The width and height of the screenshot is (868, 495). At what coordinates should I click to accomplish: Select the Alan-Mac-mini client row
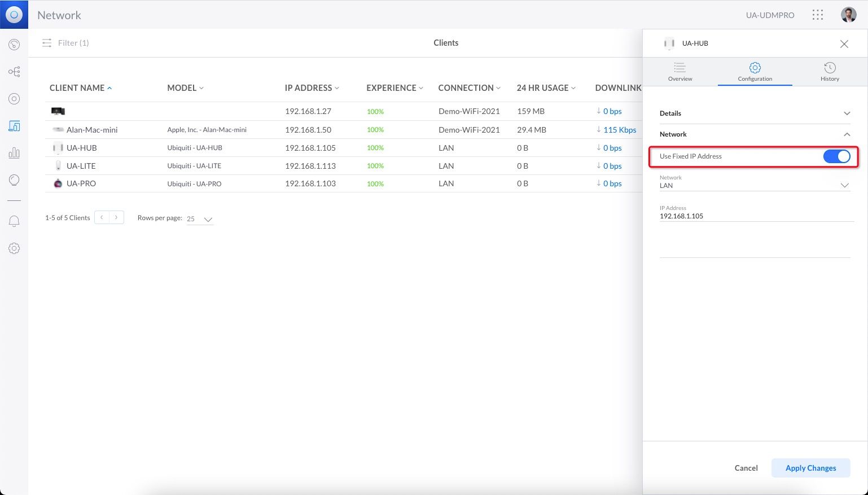(x=92, y=130)
